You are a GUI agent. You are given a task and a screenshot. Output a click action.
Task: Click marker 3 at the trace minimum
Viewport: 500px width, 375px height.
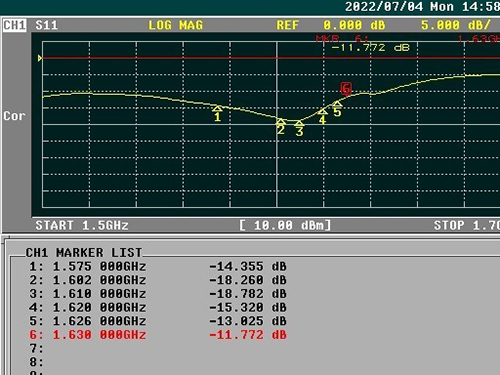(x=299, y=123)
